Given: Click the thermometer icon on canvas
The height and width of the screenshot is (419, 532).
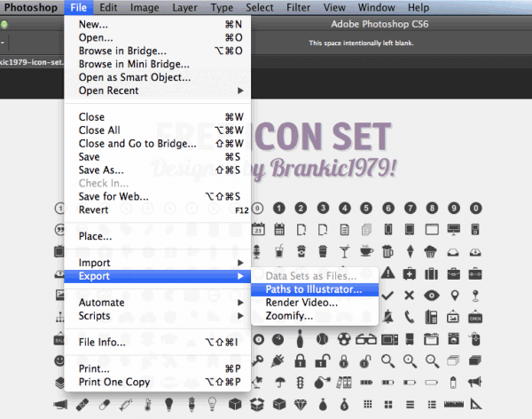Looking at the screenshot, I should click(147, 405).
